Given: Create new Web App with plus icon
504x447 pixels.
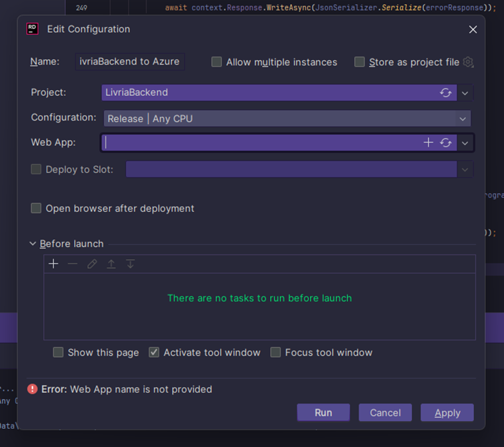Looking at the screenshot, I should pos(428,143).
